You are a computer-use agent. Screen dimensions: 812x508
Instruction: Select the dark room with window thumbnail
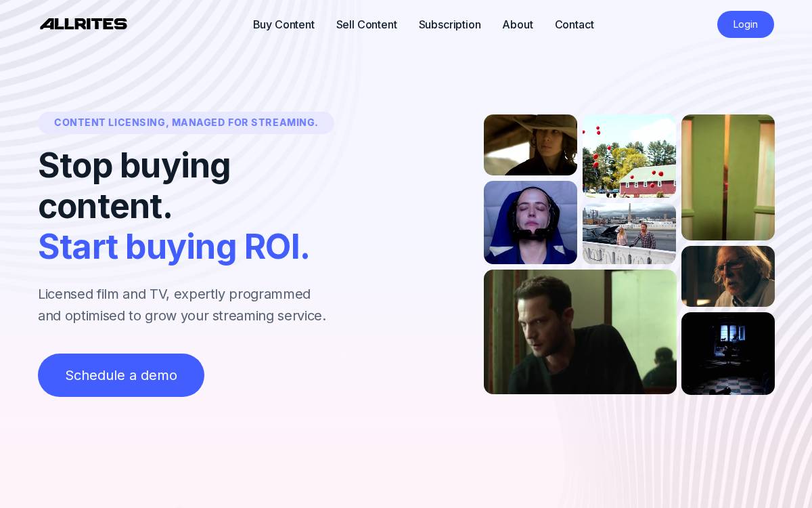pyautogui.click(x=728, y=354)
